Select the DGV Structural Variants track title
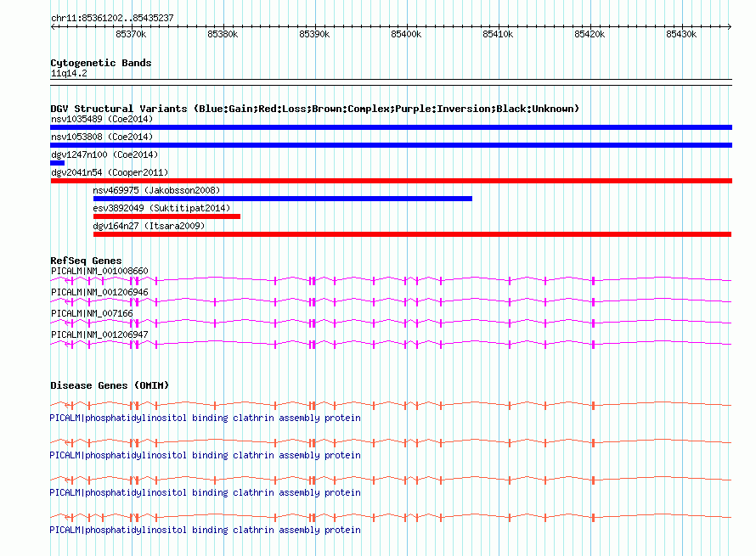 pos(314,109)
